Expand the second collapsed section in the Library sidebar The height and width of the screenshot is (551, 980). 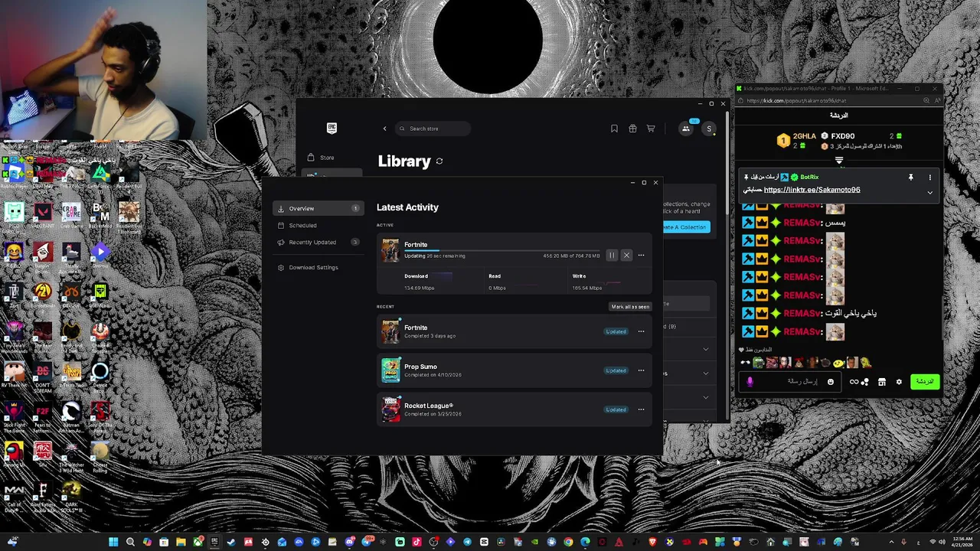click(x=705, y=373)
